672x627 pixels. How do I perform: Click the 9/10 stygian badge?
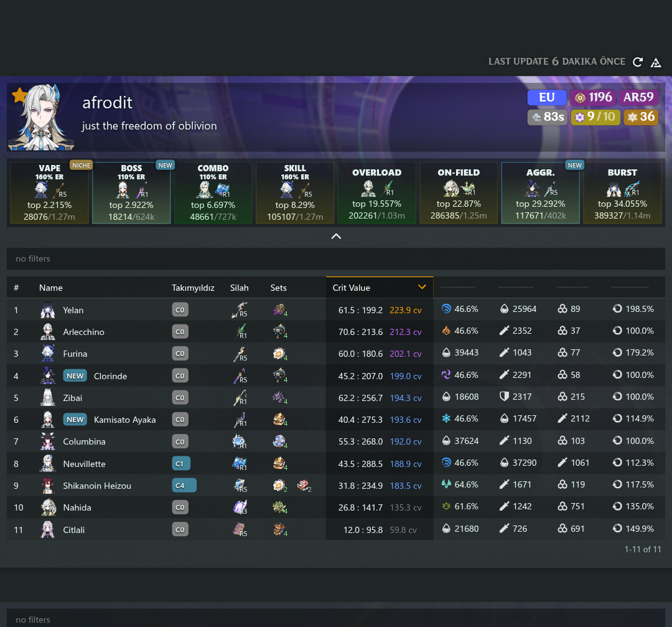click(595, 116)
